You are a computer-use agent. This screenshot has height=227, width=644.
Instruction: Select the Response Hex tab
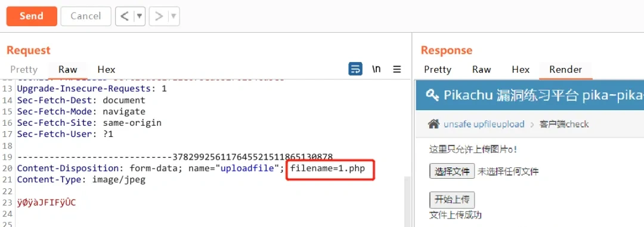coord(521,70)
